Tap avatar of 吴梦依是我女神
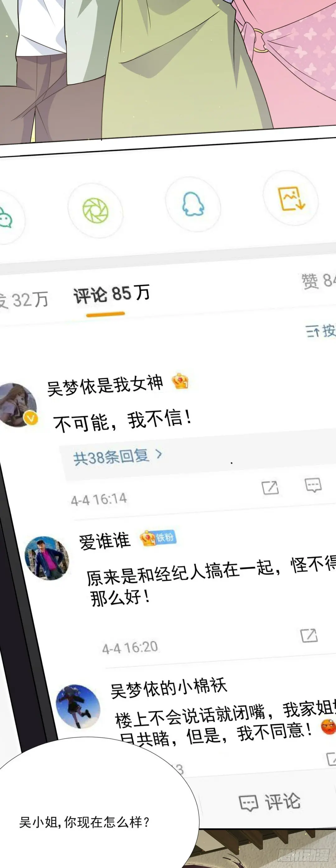This screenshot has width=336, height=868. click(17, 405)
